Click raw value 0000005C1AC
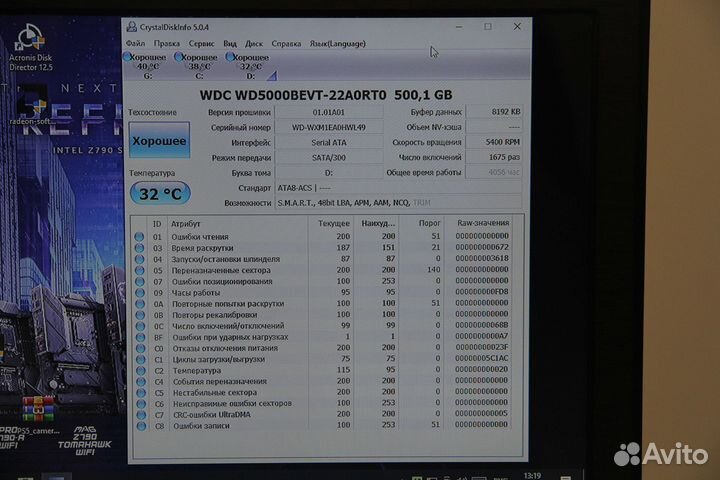720x480 pixels. point(482,358)
